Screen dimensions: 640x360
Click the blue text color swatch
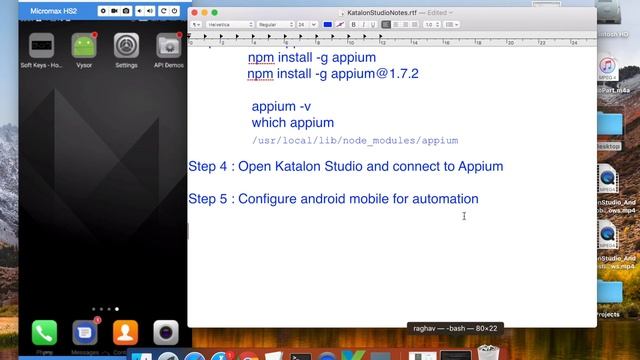click(x=327, y=24)
